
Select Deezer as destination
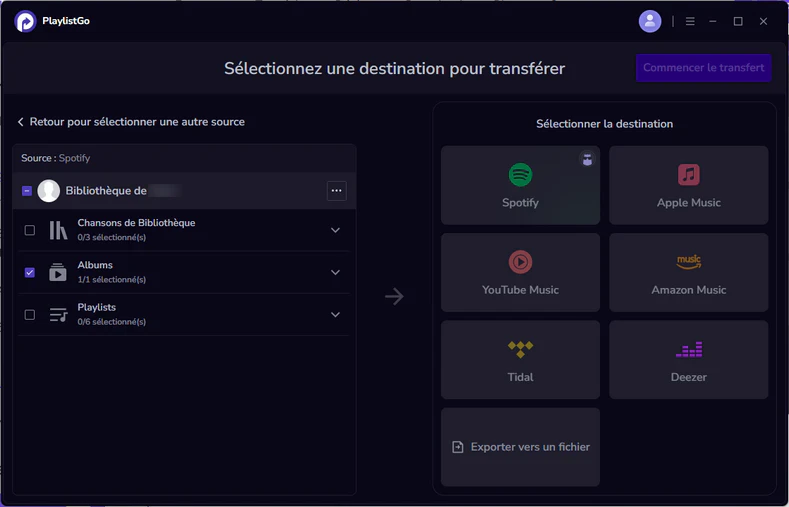688,360
